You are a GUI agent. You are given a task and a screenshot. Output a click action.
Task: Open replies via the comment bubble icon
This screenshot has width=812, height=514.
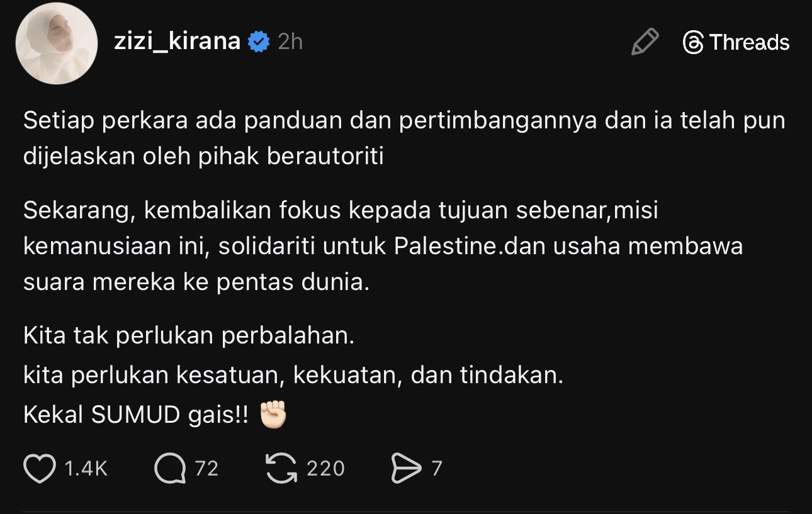coord(170,469)
